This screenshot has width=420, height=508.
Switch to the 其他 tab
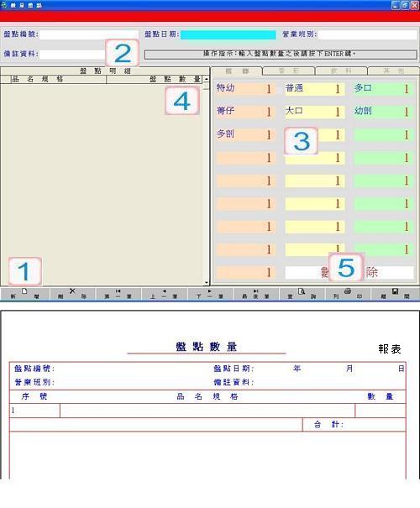(x=393, y=71)
